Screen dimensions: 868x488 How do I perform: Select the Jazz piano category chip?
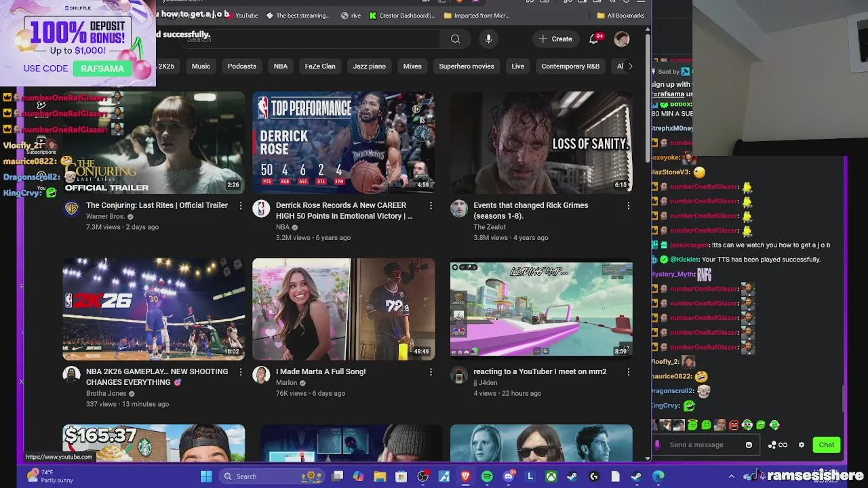tap(369, 66)
